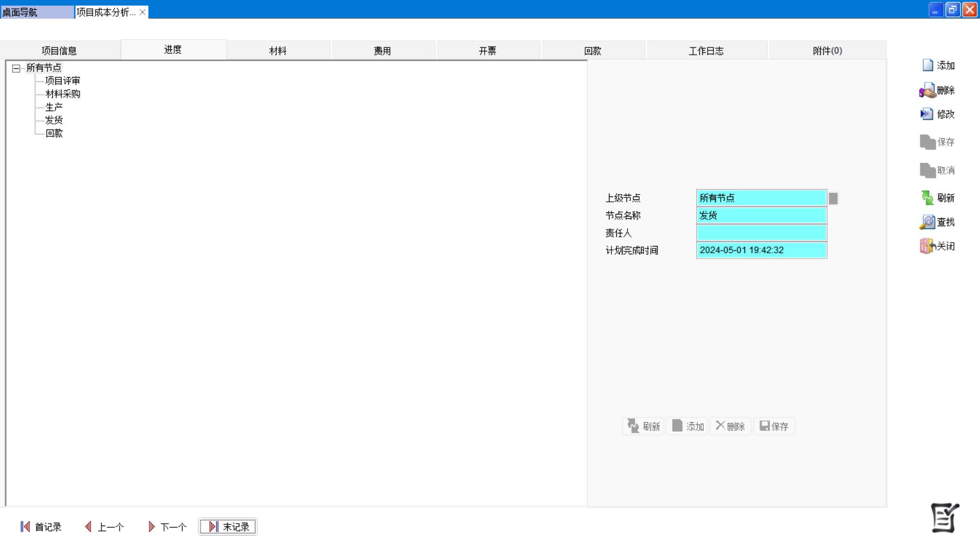Click the 计划完成时间 date field

[x=761, y=250]
